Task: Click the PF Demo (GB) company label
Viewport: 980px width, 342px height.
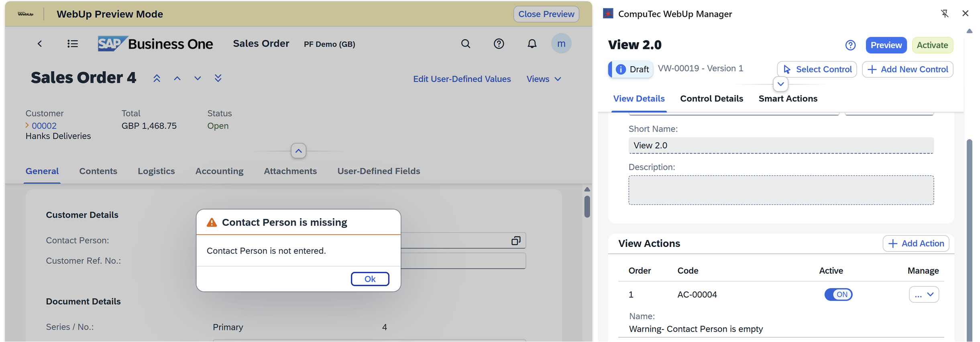Action: (x=329, y=44)
